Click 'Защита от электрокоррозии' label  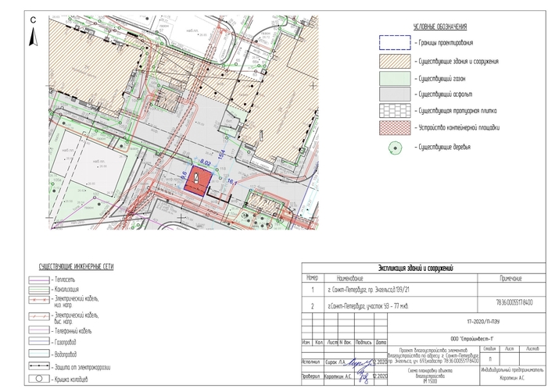[83, 367]
